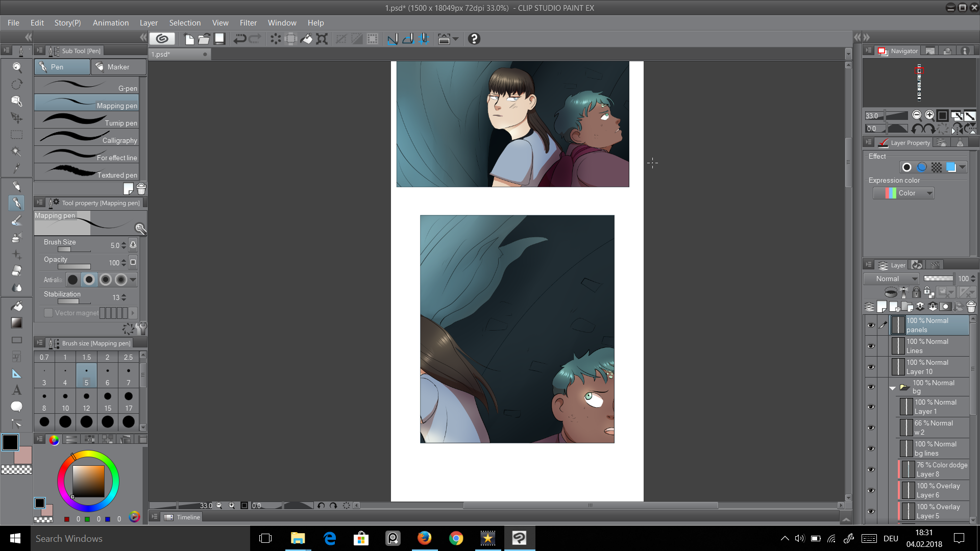Image resolution: width=980 pixels, height=551 pixels.
Task: Select the Fill bucket tool
Action: (x=16, y=306)
